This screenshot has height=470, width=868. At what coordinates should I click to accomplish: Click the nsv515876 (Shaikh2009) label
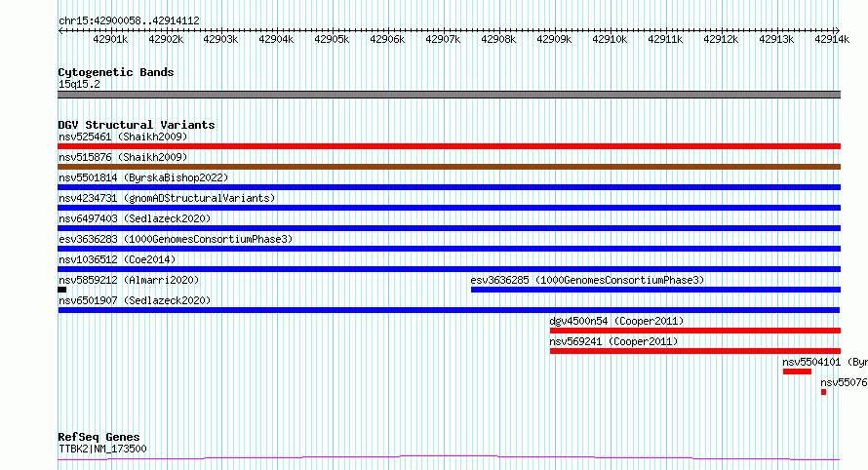123,157
